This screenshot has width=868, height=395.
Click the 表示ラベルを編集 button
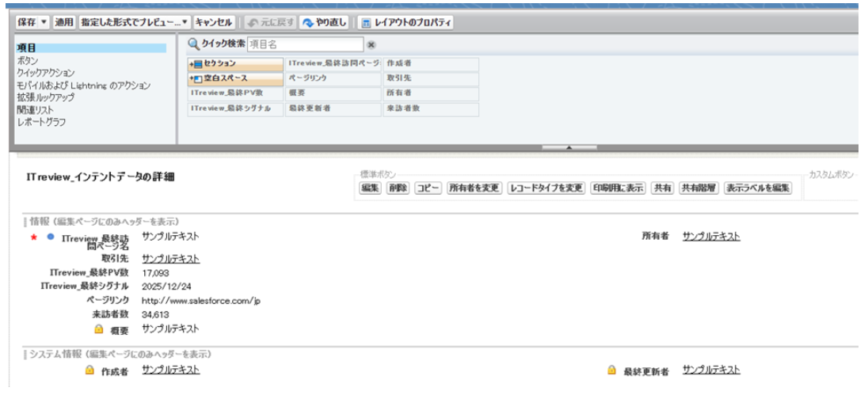pos(758,188)
